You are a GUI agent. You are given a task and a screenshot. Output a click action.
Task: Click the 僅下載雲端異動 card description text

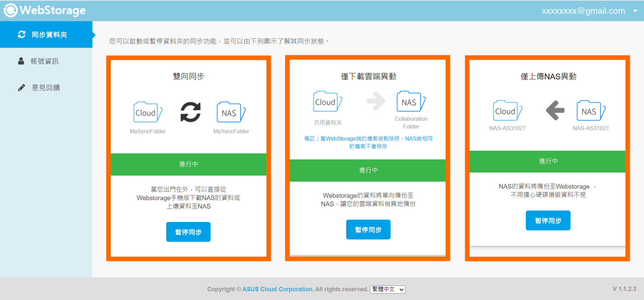[368, 199]
